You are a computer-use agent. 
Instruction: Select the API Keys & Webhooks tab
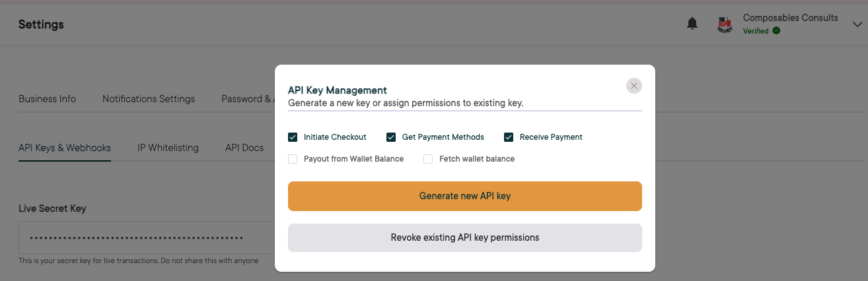[65, 148]
